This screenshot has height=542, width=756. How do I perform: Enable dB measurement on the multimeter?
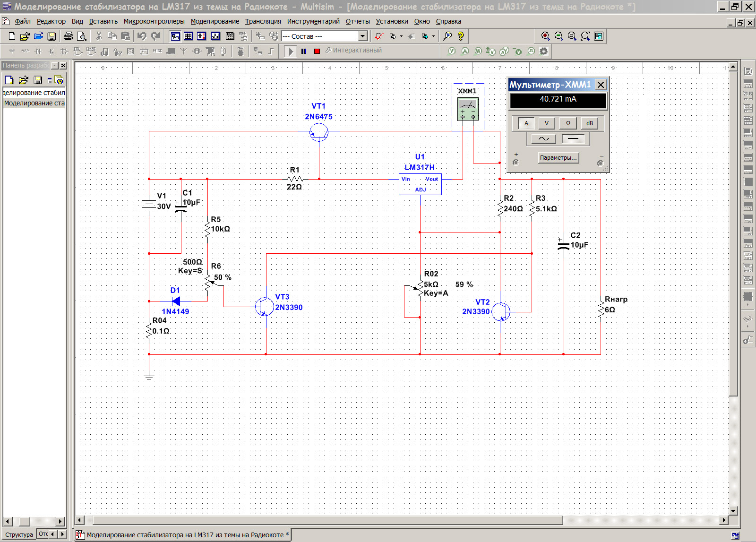click(589, 123)
